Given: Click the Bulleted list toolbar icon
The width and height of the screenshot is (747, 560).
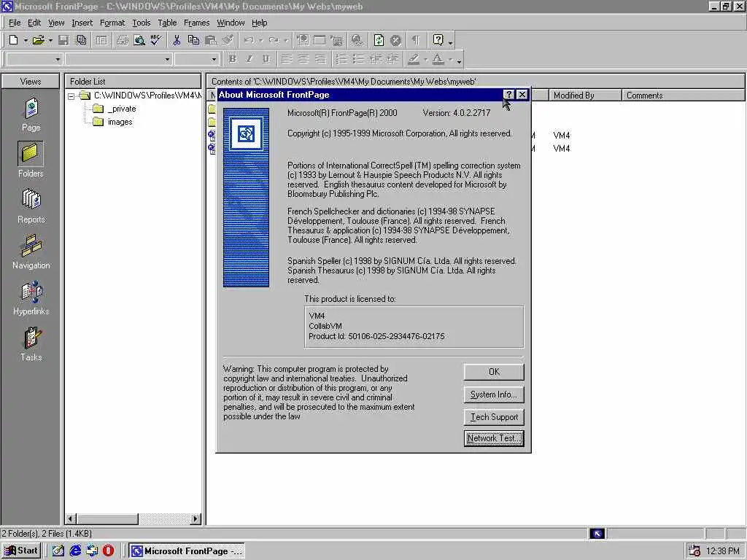Looking at the screenshot, I should click(358, 59).
